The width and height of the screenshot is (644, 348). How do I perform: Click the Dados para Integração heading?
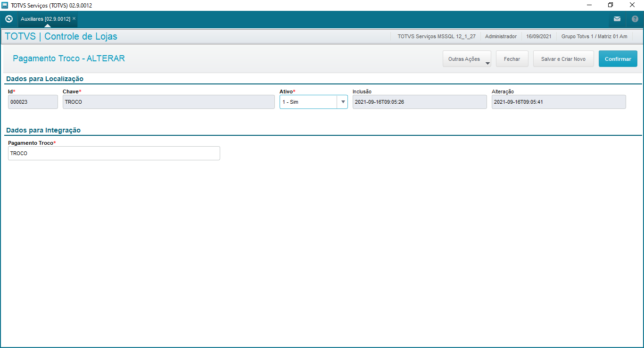43,130
